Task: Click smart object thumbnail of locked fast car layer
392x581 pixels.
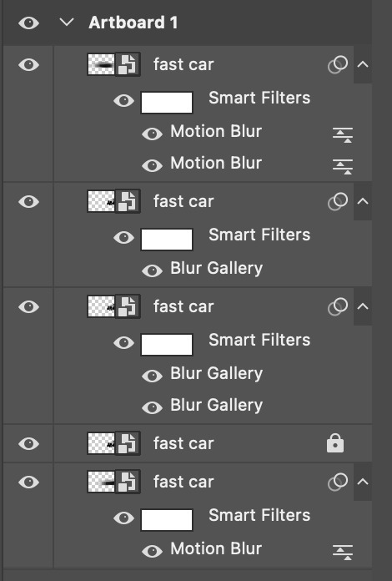Action: tap(113, 443)
